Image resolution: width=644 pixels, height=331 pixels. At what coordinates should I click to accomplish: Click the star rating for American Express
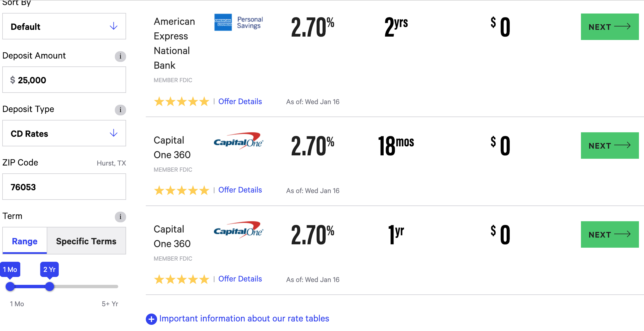182,102
